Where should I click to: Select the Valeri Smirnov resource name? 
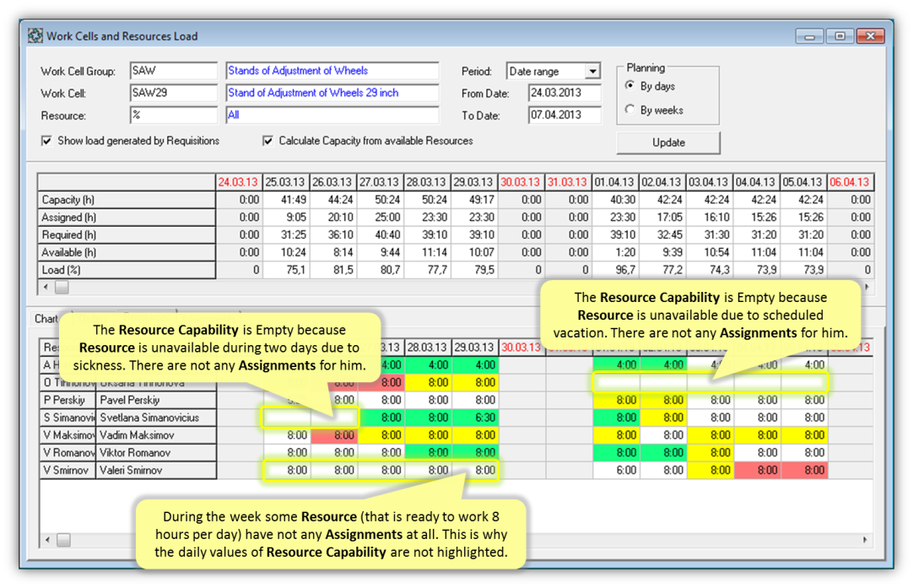click(156, 470)
